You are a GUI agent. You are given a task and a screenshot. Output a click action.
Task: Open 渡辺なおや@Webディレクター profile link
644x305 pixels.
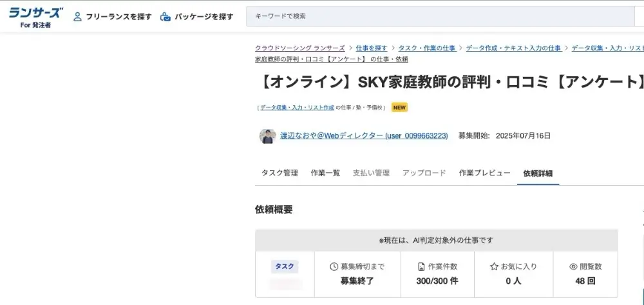[364, 135]
